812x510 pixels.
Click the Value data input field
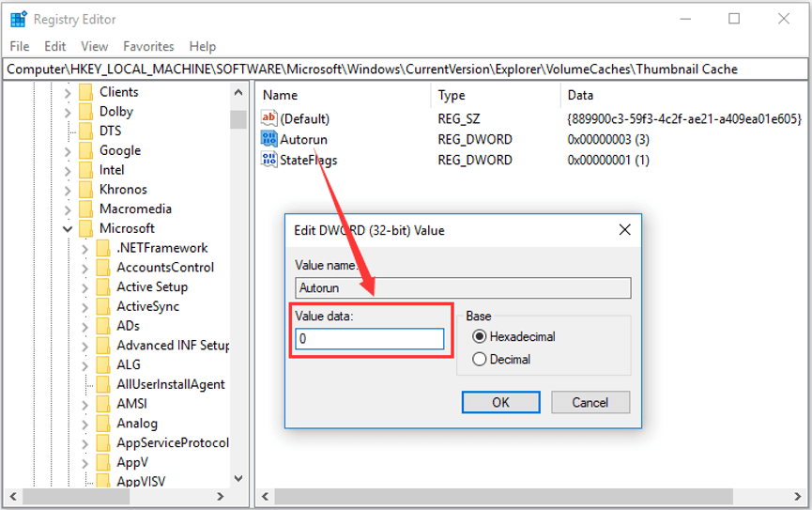tap(370, 339)
